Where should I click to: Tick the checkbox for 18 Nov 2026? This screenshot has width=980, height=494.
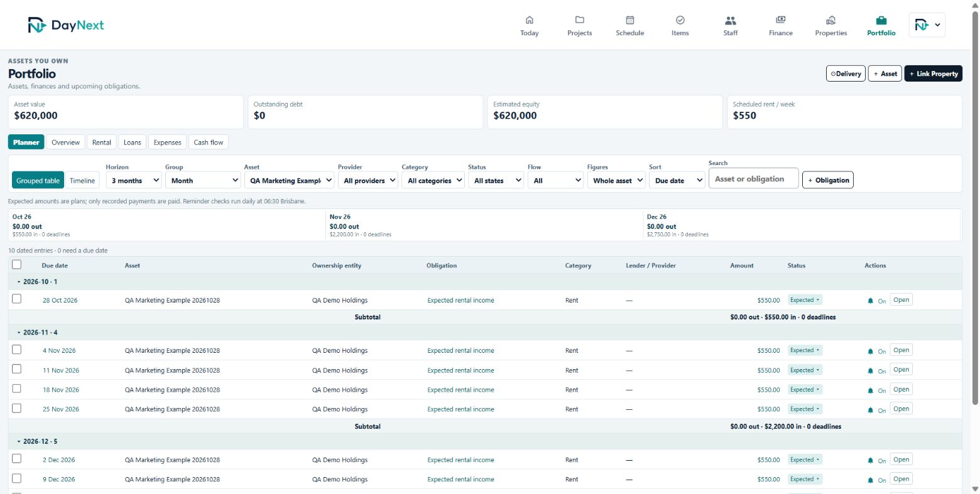[x=16, y=388]
